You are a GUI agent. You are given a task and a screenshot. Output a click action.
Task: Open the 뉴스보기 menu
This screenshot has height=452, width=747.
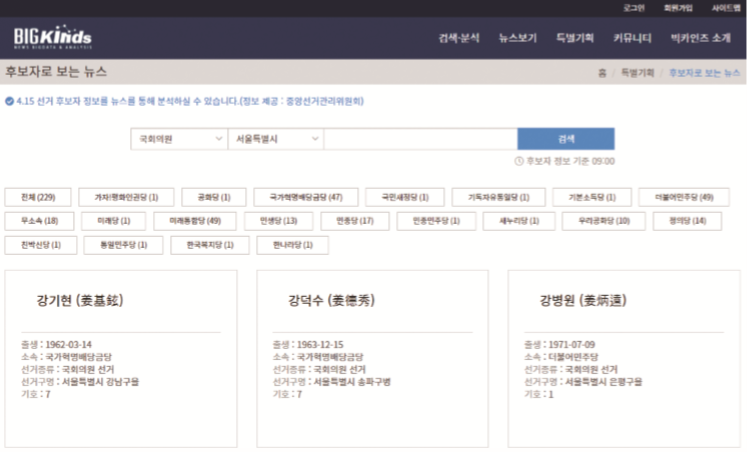[518, 38]
